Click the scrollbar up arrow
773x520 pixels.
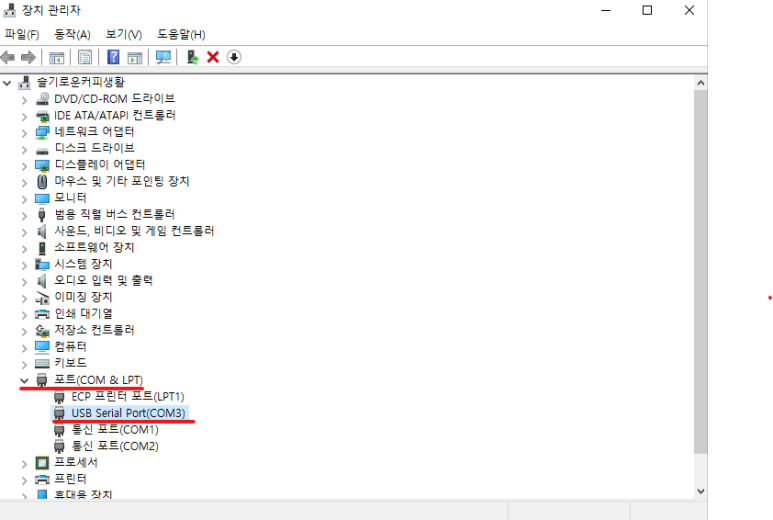(701, 83)
